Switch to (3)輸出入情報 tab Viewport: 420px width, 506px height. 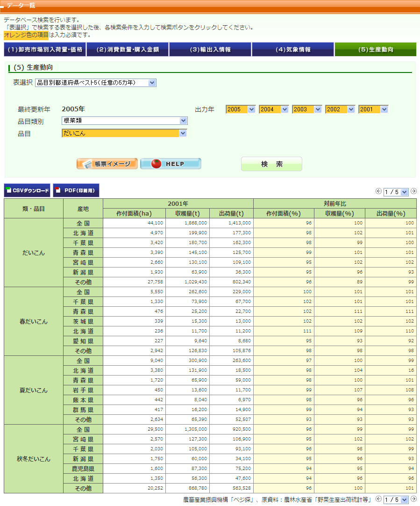click(x=210, y=50)
